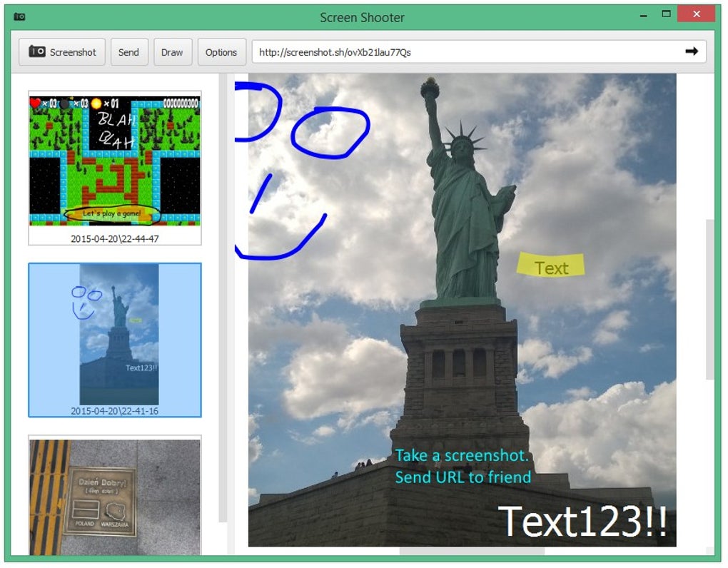Minimize the Screen Shooter window
728x568 pixels.
click(x=643, y=15)
